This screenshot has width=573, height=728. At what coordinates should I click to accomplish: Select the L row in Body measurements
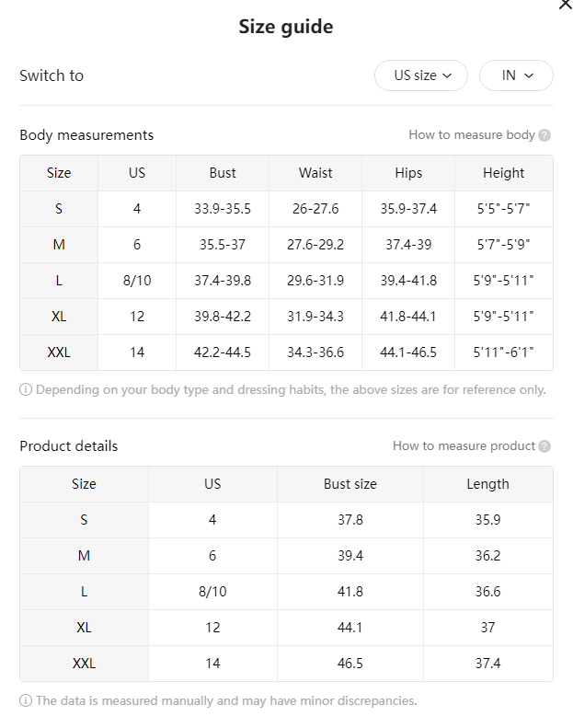click(286, 281)
